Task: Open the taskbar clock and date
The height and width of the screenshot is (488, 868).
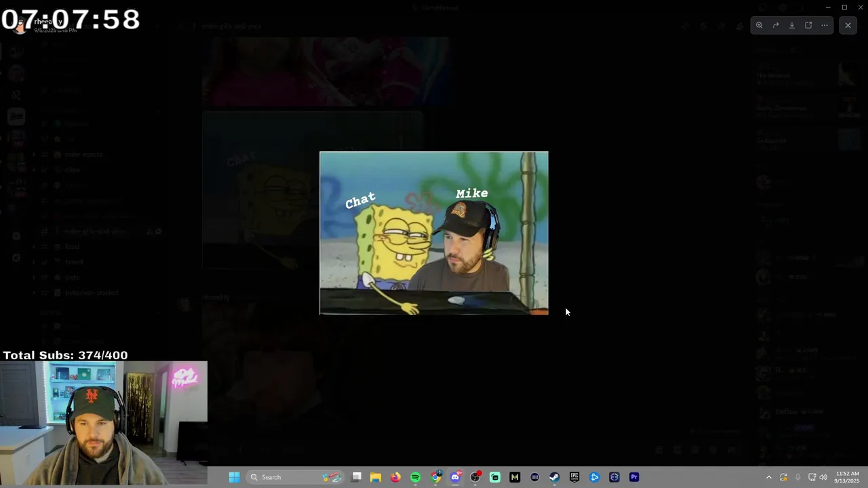Action: coord(848,477)
